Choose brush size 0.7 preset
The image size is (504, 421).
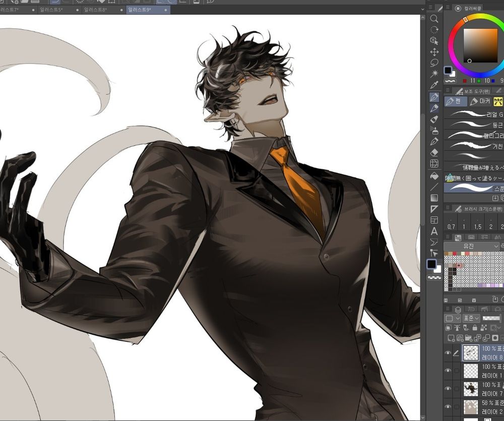pos(451,222)
